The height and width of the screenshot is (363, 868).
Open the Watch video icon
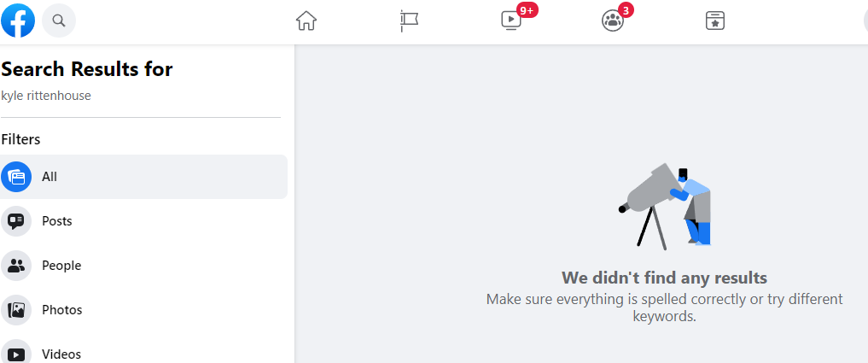(x=511, y=21)
